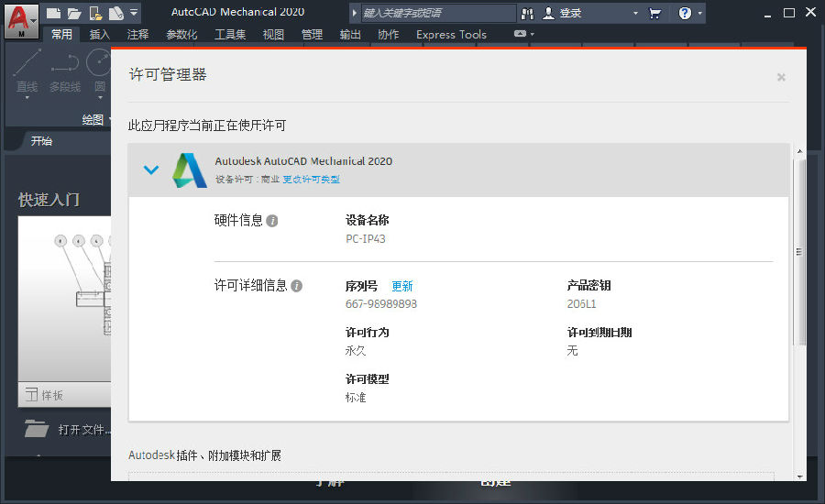Click the keyword search input field
This screenshot has height=504, width=825.
(x=438, y=13)
